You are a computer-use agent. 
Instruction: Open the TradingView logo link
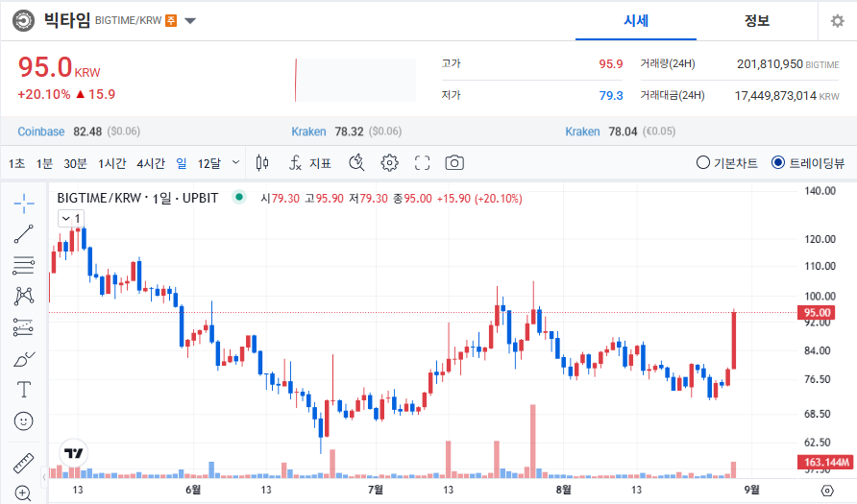pyautogui.click(x=73, y=453)
